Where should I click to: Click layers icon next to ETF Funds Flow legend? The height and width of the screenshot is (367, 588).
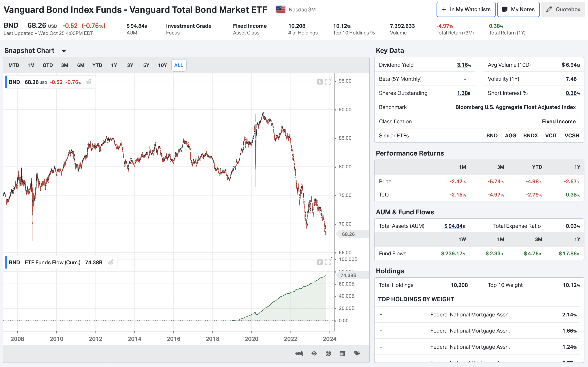click(x=111, y=262)
